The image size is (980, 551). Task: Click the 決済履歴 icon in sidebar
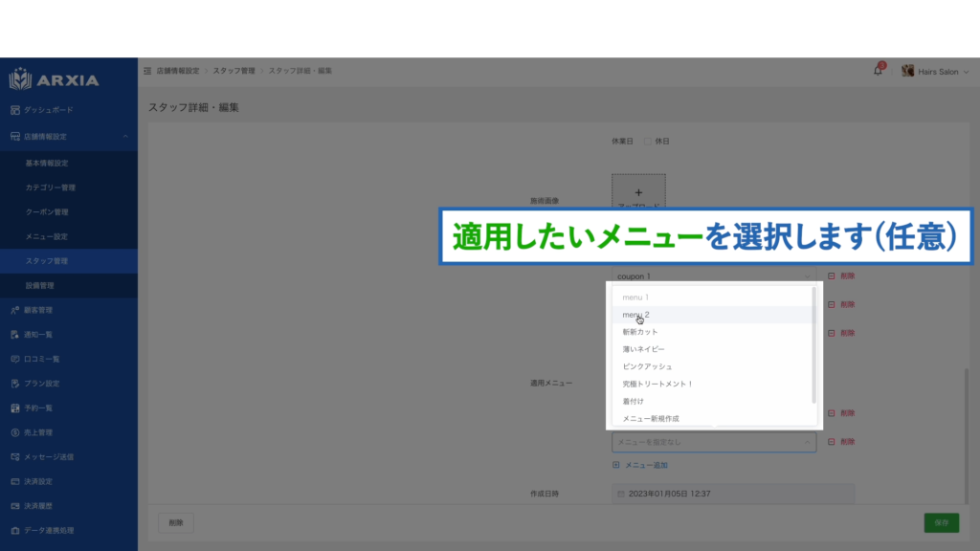coord(15,505)
